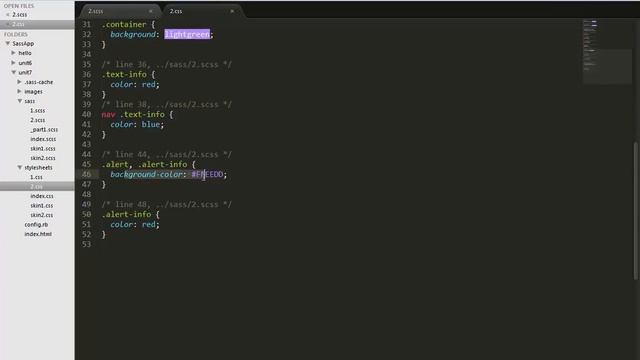Click line number 46 in gutter

pyautogui.click(x=87, y=174)
